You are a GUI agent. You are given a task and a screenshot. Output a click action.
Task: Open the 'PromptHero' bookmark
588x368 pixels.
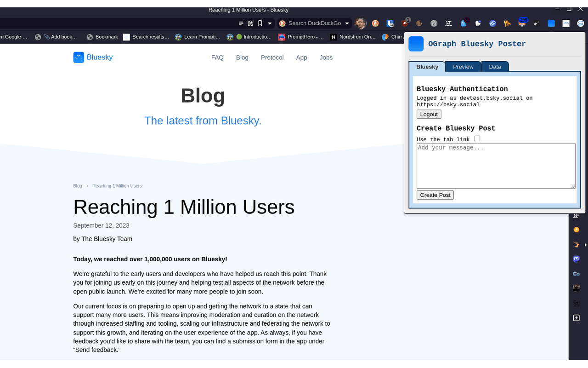(x=301, y=37)
